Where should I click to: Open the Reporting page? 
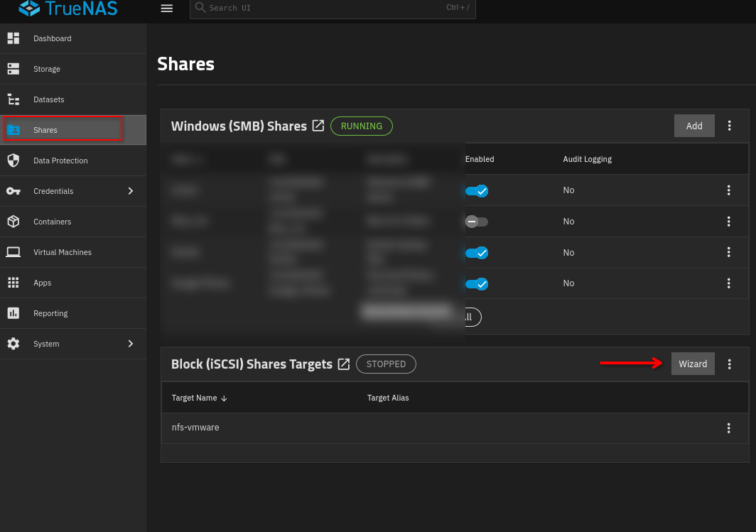[73, 313]
